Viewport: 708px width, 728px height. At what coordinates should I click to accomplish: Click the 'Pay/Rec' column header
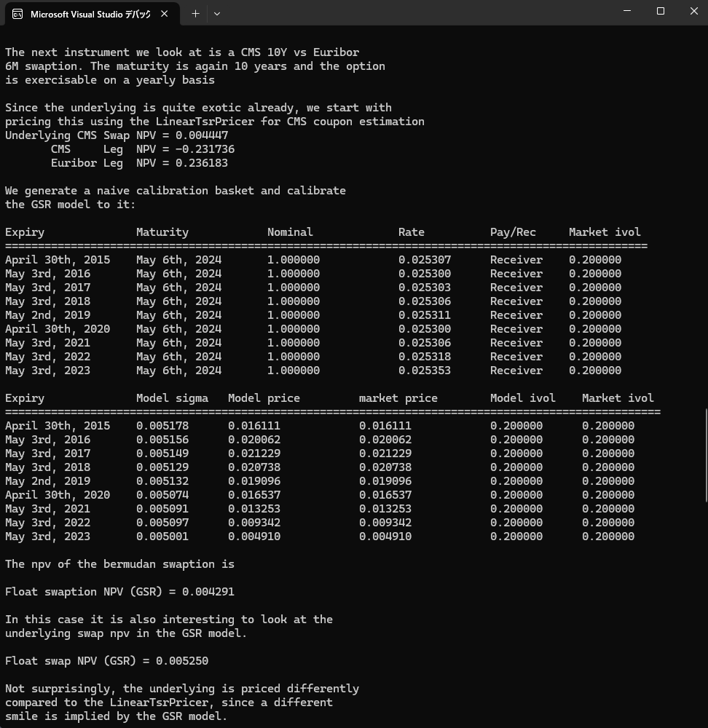(x=513, y=232)
